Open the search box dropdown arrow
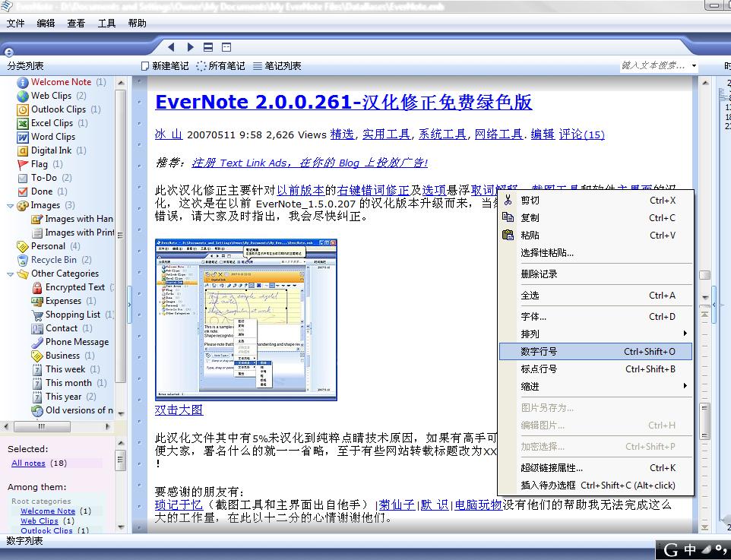 694,66
